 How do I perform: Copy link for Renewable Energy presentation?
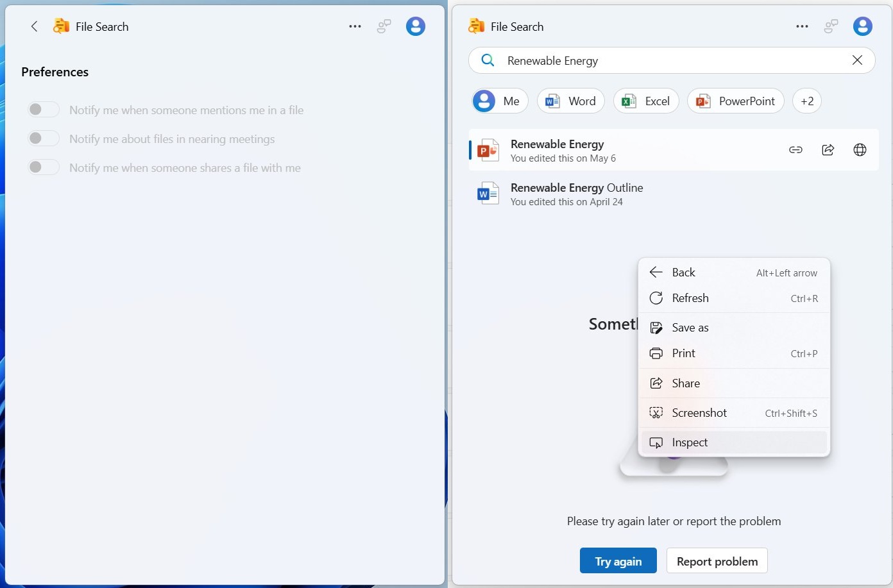tap(795, 150)
